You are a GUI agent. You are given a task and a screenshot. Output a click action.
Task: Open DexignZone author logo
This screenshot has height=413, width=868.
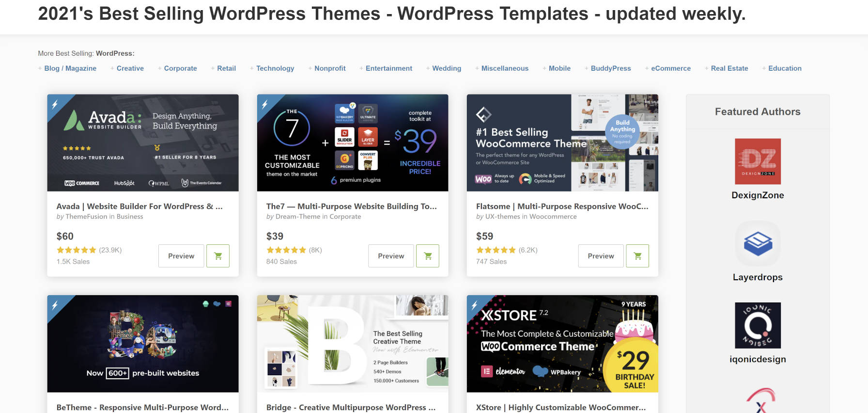758,161
